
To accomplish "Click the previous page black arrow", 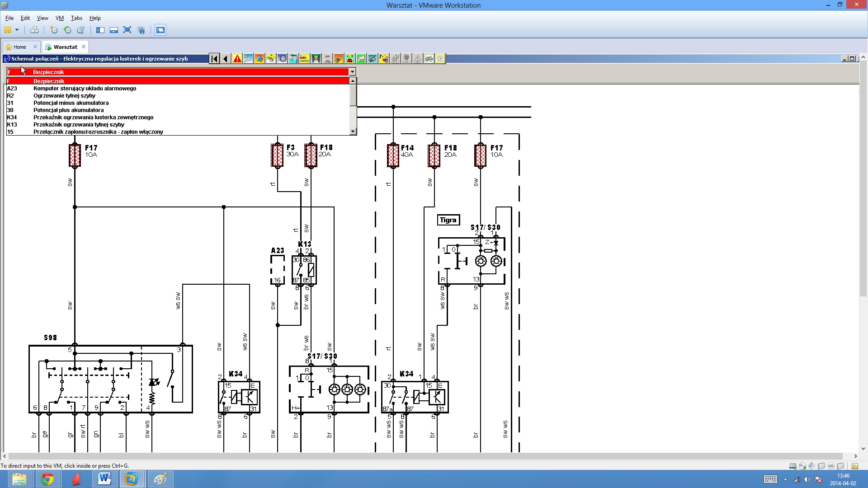I will tap(226, 59).
